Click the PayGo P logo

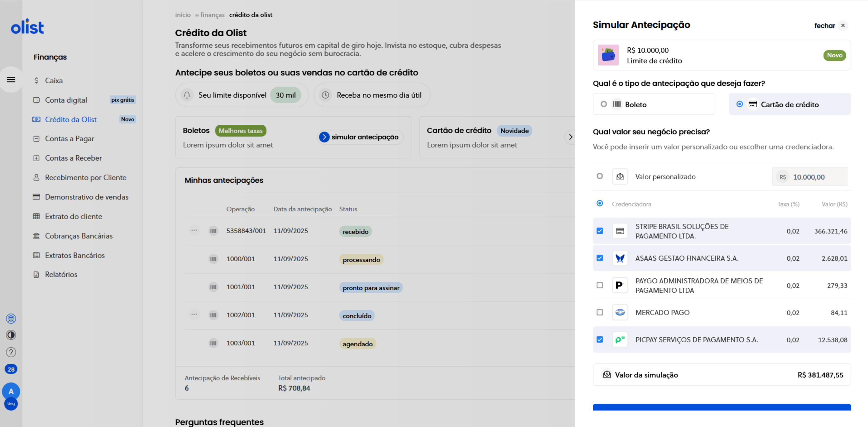620,285
